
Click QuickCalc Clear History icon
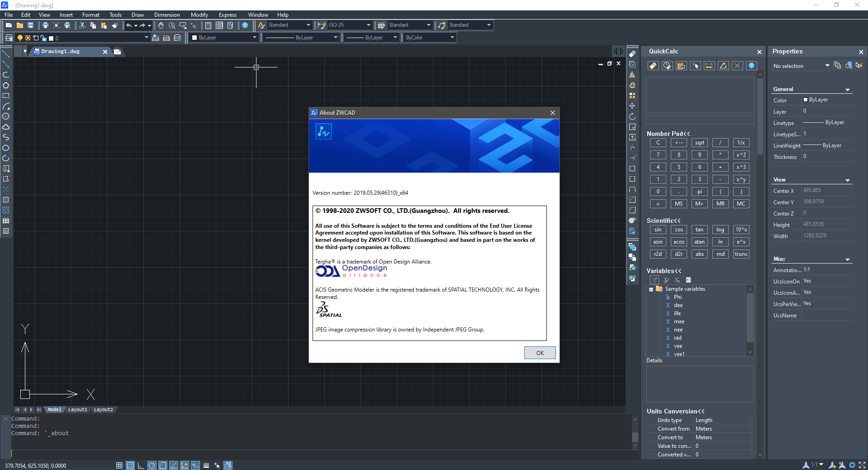point(667,66)
